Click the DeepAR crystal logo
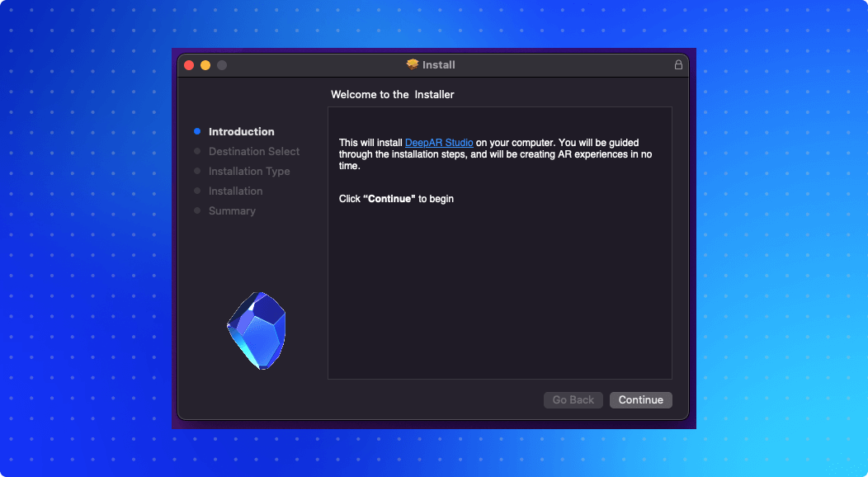Viewport: 868px width, 477px height. click(x=255, y=329)
